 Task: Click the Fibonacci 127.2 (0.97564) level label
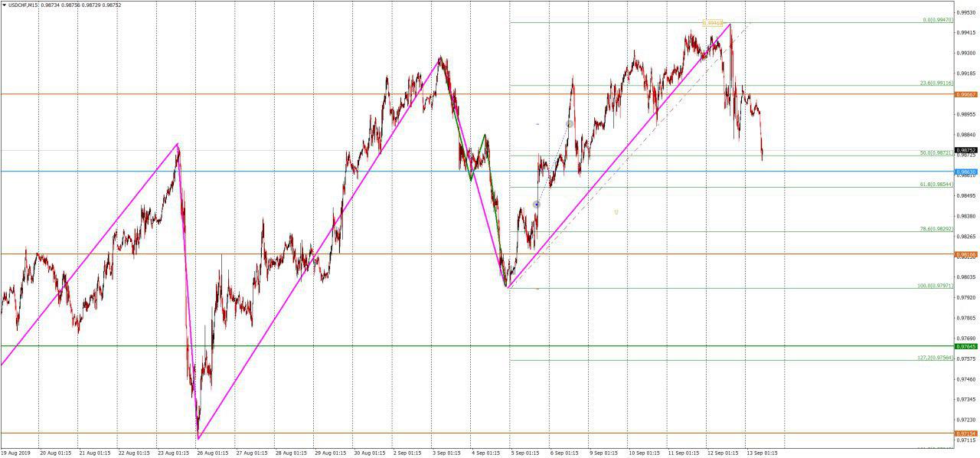coord(935,358)
